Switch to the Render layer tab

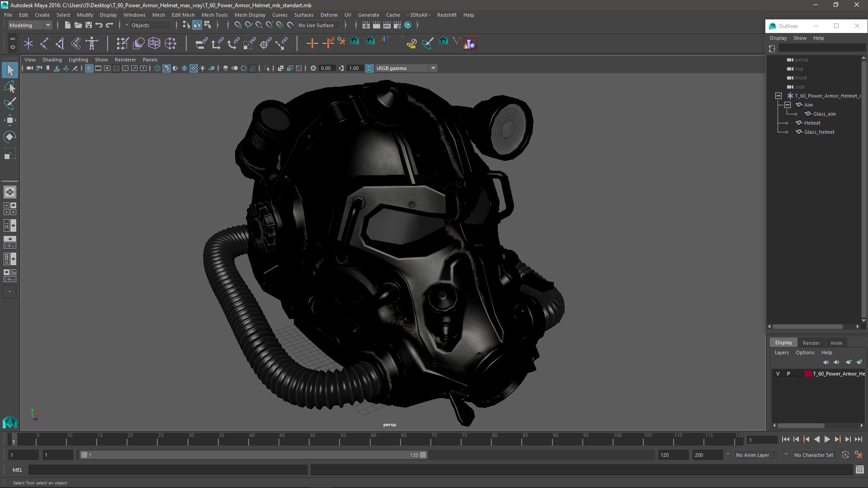[811, 343]
